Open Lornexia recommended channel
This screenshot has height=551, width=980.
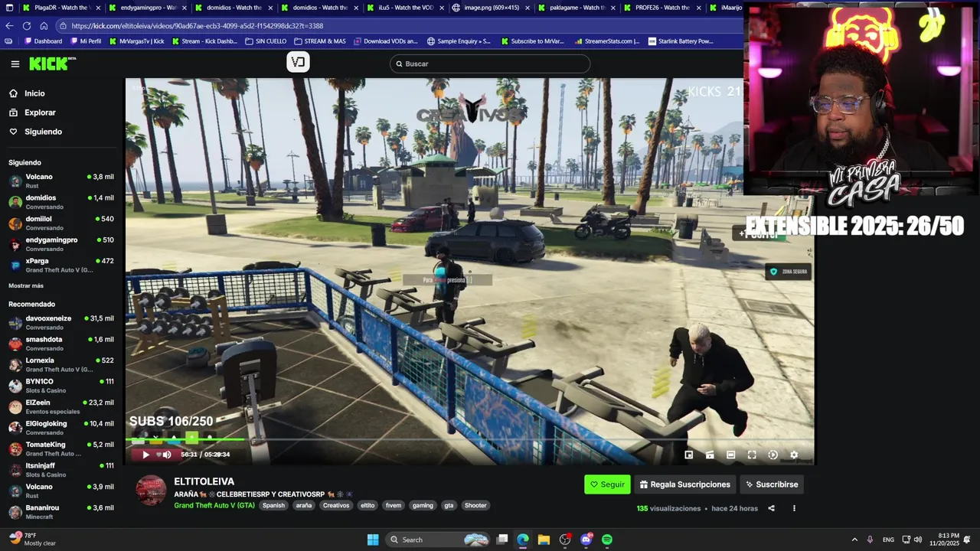61,364
